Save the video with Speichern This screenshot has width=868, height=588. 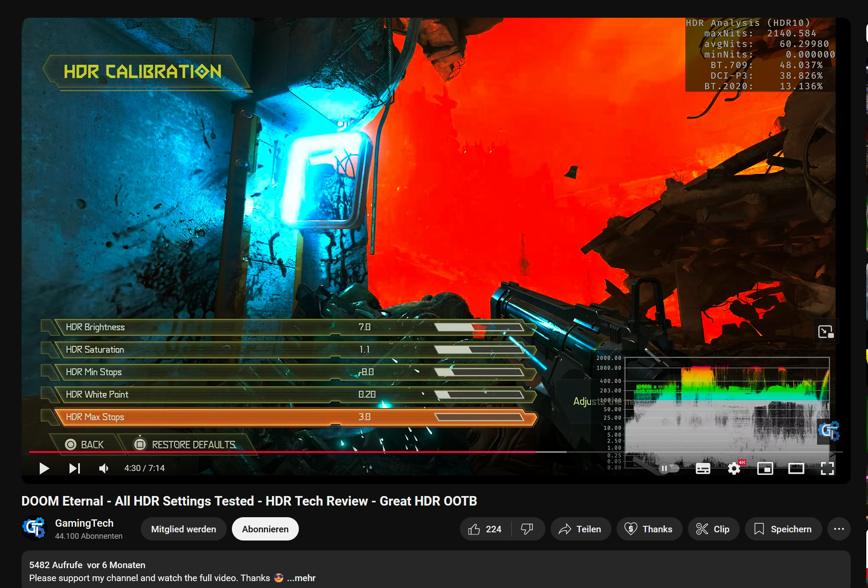(783, 529)
